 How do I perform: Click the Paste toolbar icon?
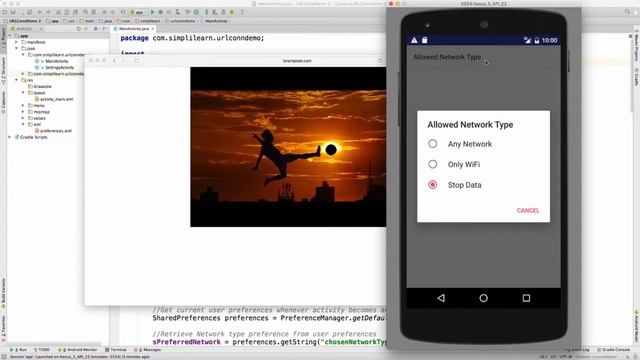point(75,12)
